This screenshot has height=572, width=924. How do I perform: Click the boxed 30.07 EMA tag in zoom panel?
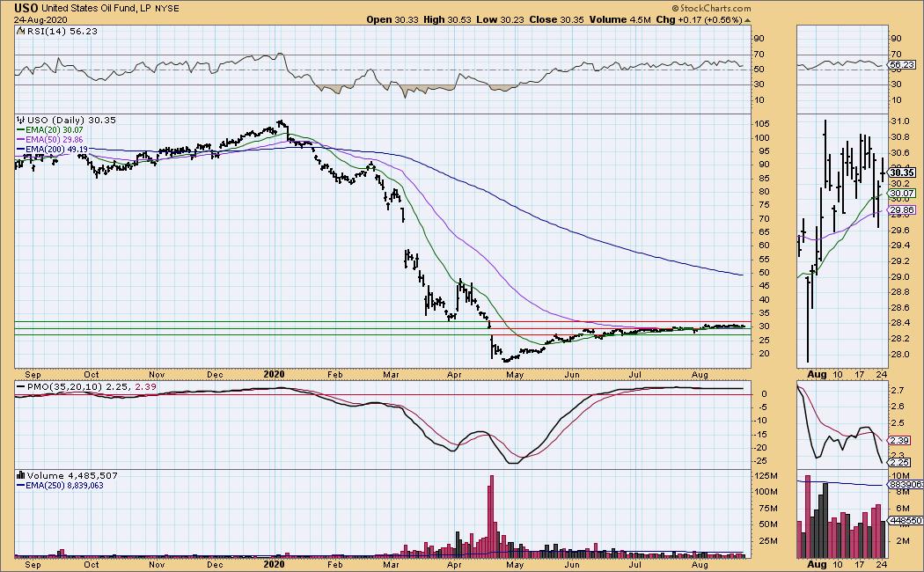902,194
